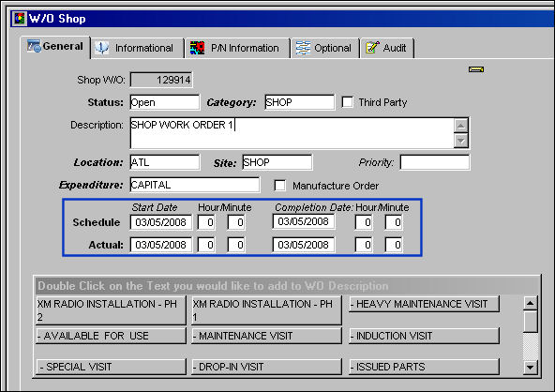Click the Schedule completion Minute field
This screenshot has height=392, width=555.
click(x=394, y=222)
